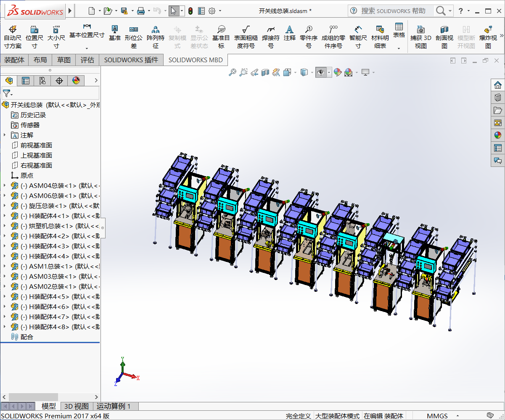Image resolution: width=505 pixels, height=420 pixels.
Task: Switch to the 装配体 ribbon tab
Action: point(14,60)
